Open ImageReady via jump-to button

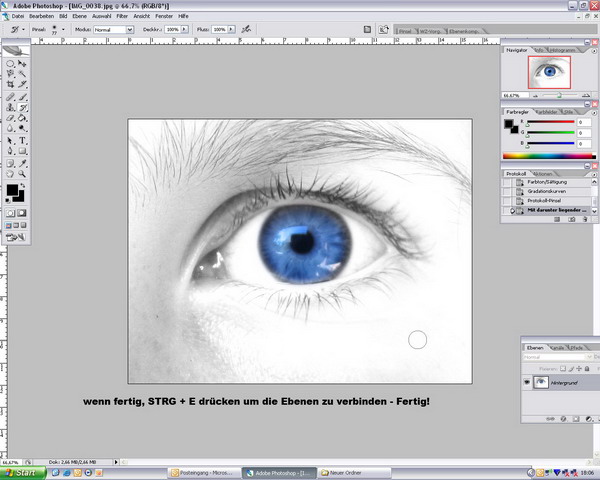pos(16,237)
